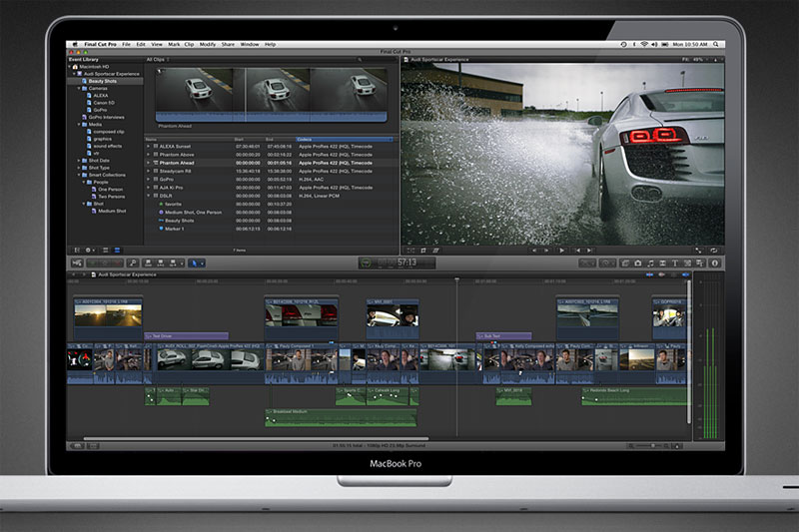Toggle the timeline solo button
This screenshot has height=532, width=799.
click(x=673, y=274)
